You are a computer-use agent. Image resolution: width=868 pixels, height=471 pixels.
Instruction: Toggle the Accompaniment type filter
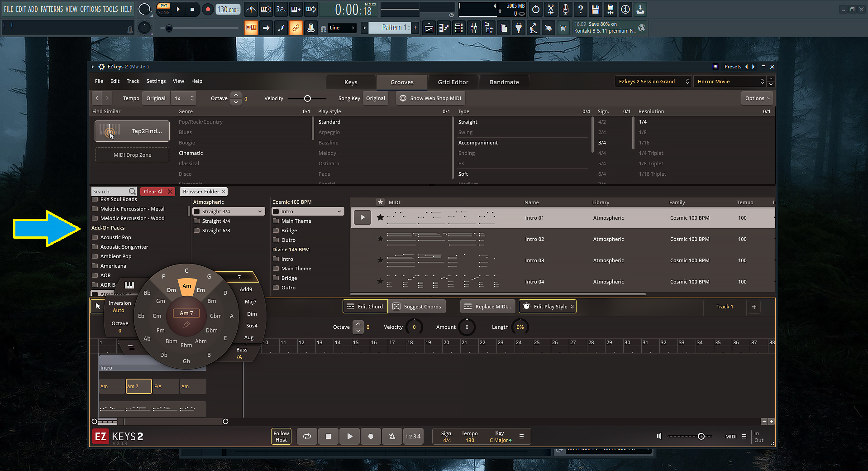pos(478,143)
